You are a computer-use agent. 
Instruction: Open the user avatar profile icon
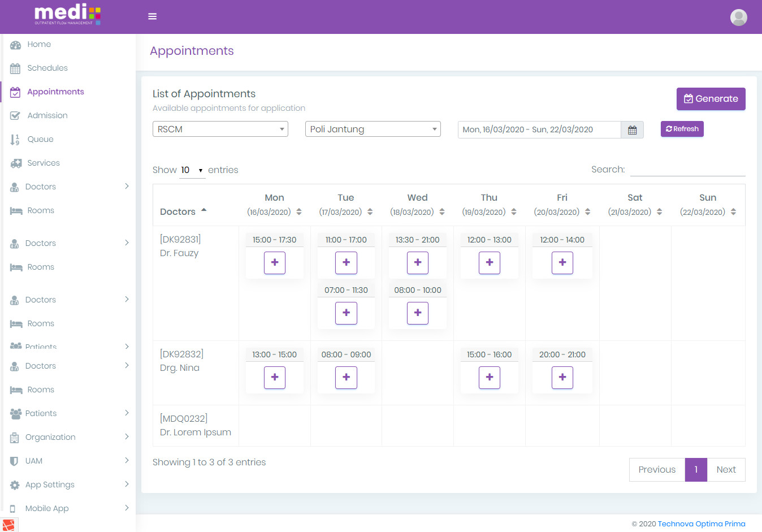[738, 18]
